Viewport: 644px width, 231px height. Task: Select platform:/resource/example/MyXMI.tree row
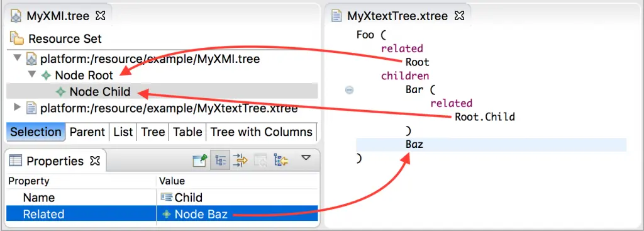(150, 59)
